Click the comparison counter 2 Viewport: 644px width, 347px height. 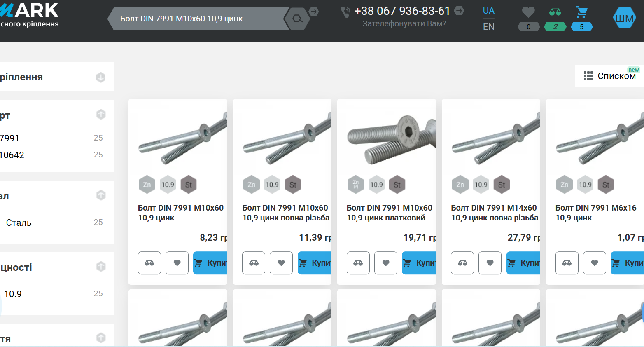[555, 27]
